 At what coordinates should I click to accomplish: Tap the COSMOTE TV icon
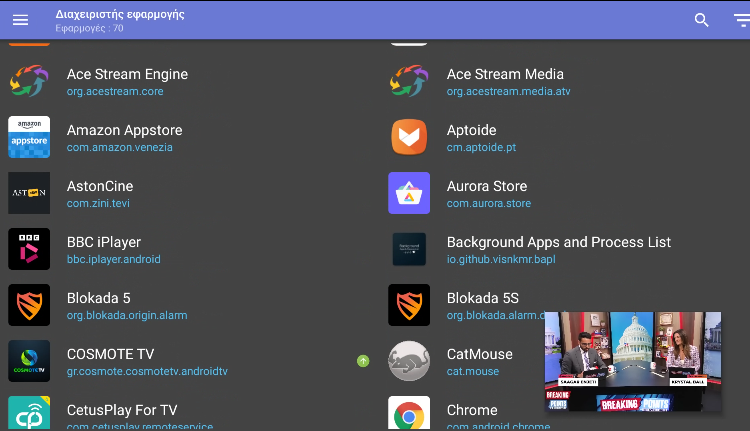pyautogui.click(x=29, y=361)
